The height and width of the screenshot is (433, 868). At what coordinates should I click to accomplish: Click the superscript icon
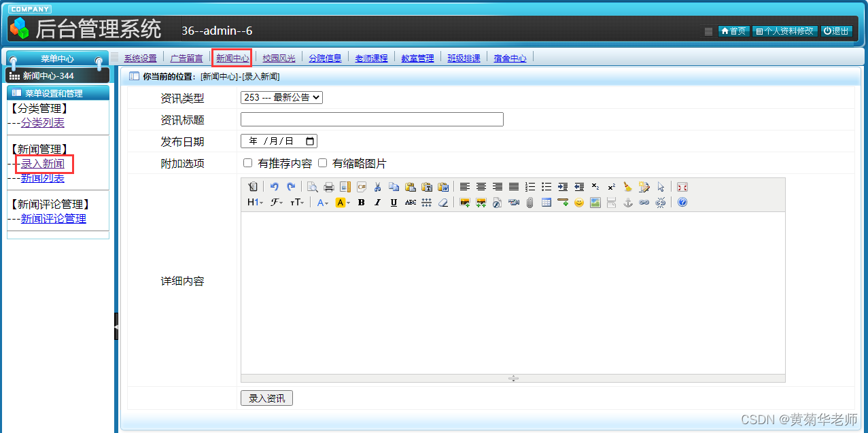pos(611,187)
